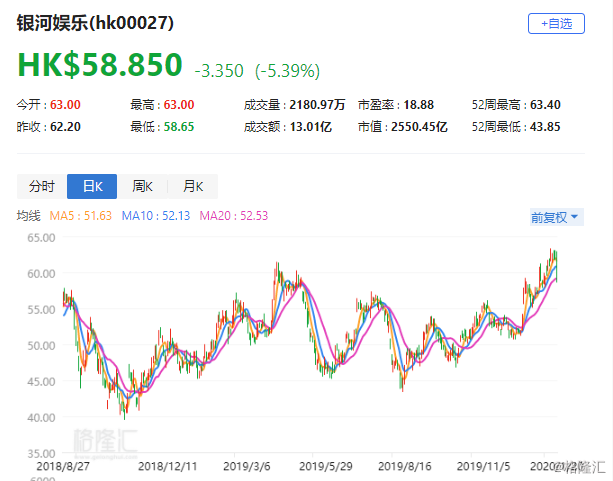Expand the 前复权 adjustment dropdown
Image resolution: width=613 pixels, height=481 pixels.
[x=556, y=217]
